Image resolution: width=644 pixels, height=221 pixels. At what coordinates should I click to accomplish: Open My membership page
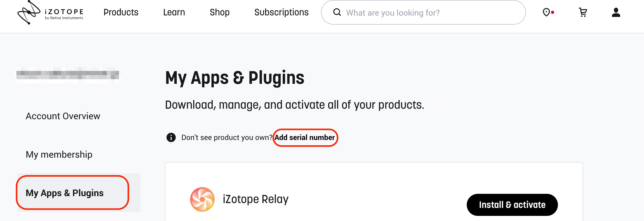point(59,155)
